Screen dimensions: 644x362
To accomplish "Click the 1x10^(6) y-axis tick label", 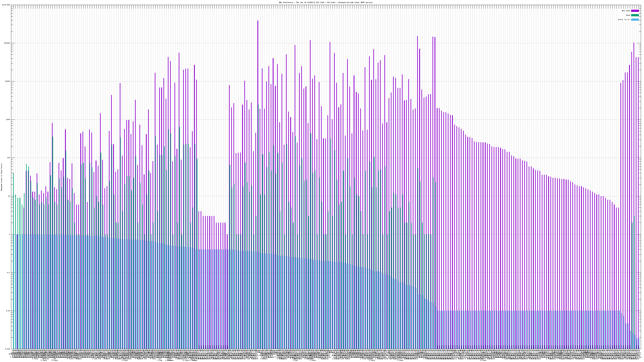I will pyautogui.click(x=6, y=5).
